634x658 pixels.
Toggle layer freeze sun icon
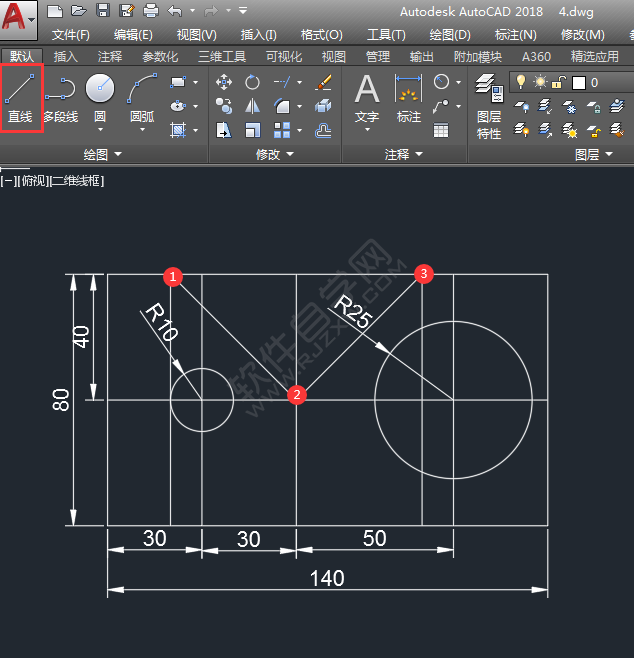(540, 82)
